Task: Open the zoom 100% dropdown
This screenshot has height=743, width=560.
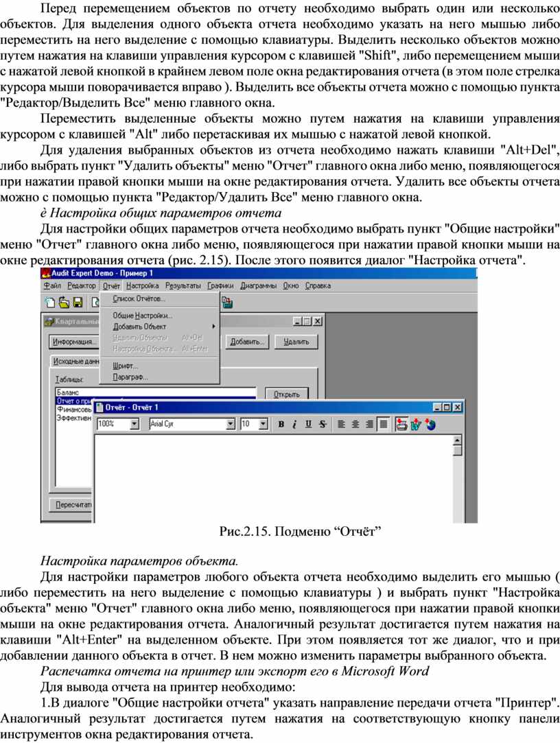Action: click(135, 423)
